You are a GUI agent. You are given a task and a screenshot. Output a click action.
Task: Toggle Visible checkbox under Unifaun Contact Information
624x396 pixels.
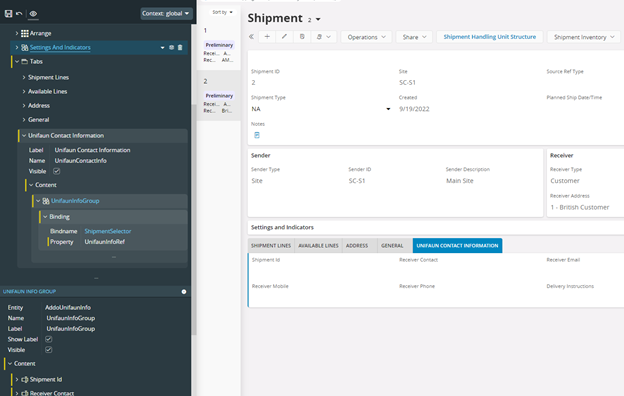[x=57, y=171]
